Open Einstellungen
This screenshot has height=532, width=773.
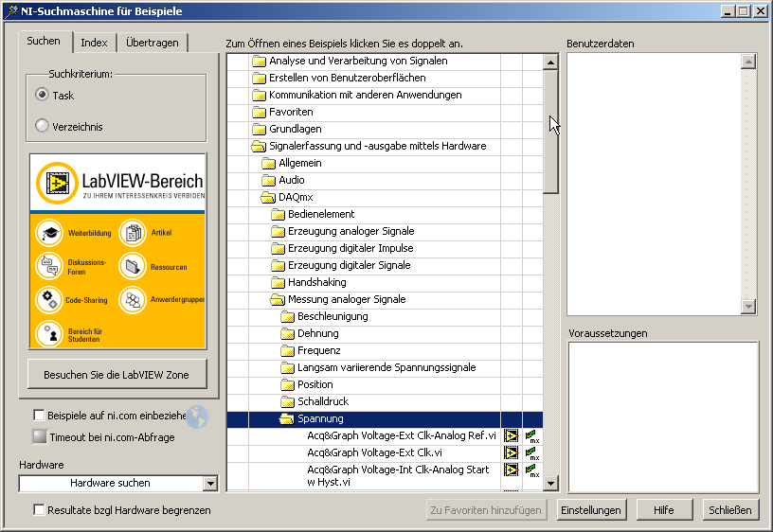click(591, 510)
